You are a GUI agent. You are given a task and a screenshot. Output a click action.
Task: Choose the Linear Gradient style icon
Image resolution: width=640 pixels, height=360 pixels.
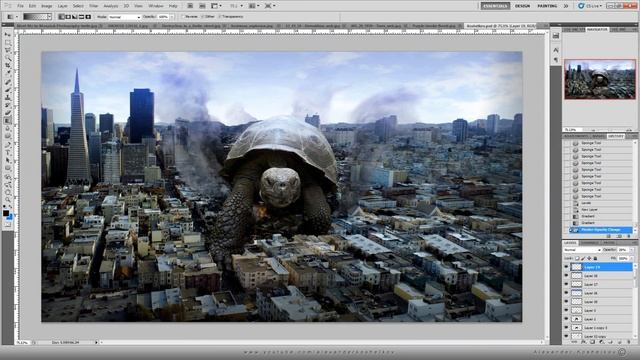[x=62, y=17]
